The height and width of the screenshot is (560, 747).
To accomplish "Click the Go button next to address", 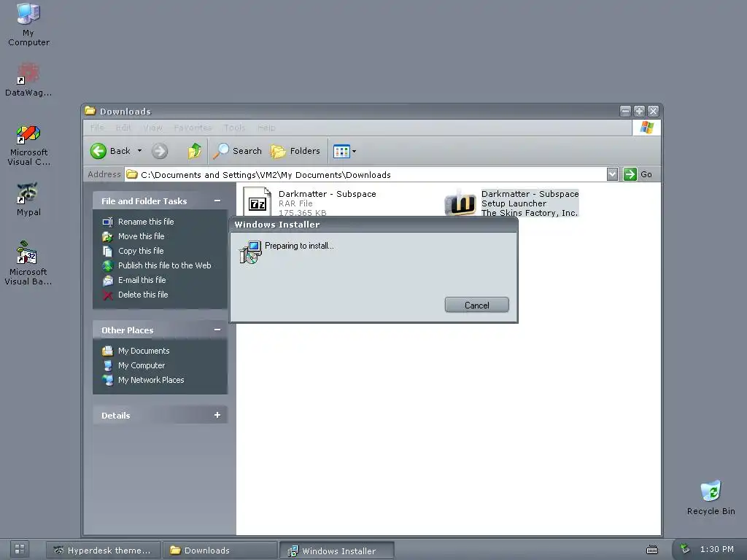I will click(638, 174).
